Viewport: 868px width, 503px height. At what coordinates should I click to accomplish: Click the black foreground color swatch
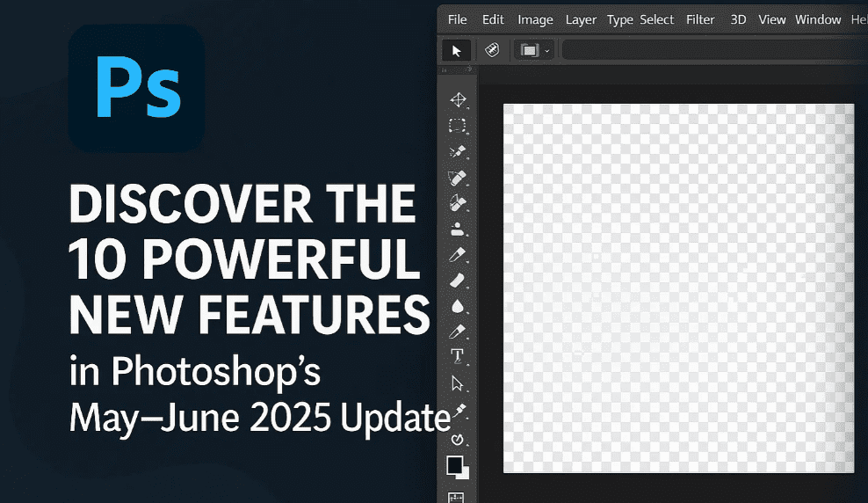454,465
